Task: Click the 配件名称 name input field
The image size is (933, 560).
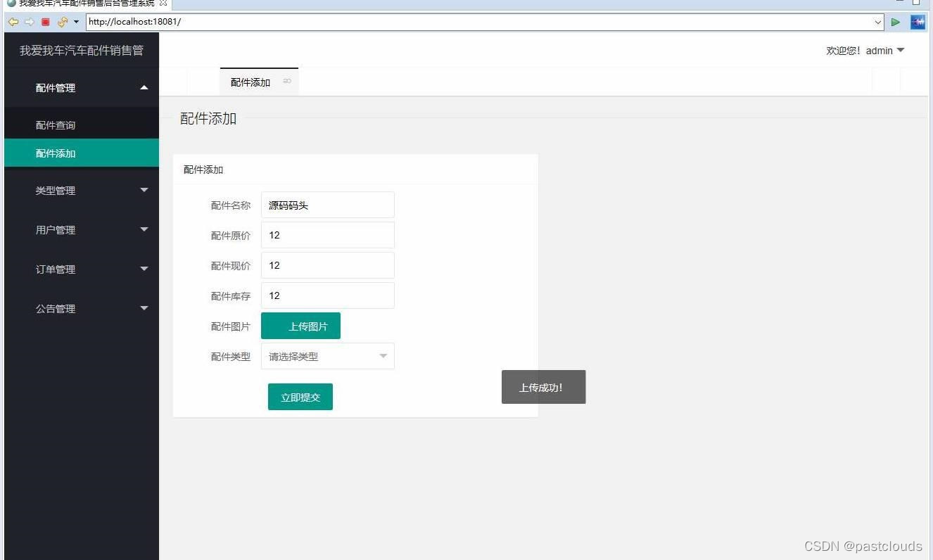Action: click(x=327, y=205)
